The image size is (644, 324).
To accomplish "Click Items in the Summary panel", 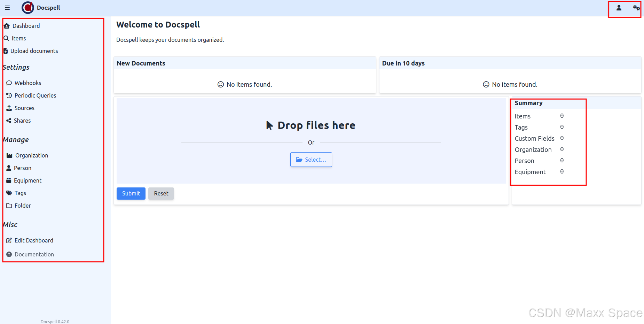I will tap(523, 116).
